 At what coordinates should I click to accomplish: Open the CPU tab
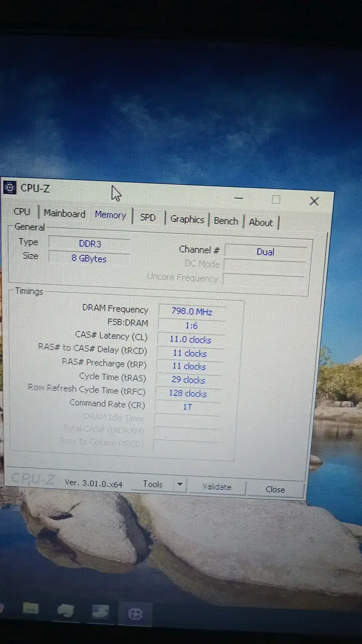point(22,212)
